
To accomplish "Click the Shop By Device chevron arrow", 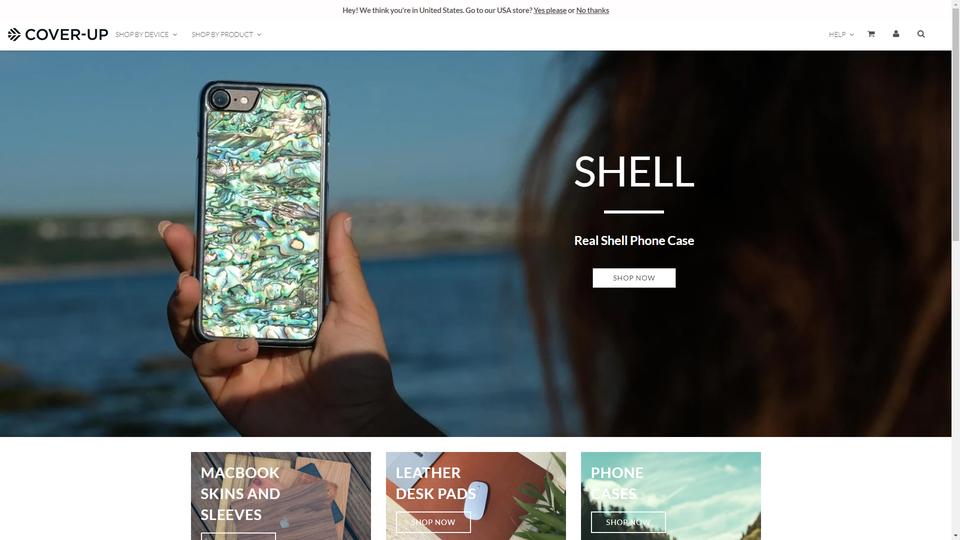I will coord(174,35).
